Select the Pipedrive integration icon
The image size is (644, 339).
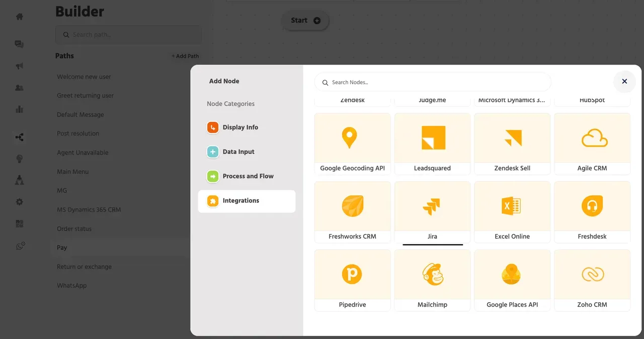352,275
